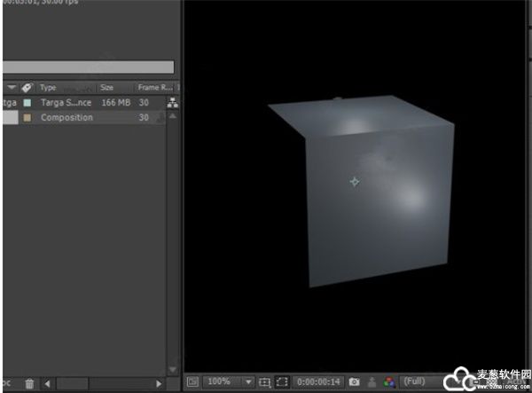
Task: Click the teal label swatch of Targa item
Action: 27,103
